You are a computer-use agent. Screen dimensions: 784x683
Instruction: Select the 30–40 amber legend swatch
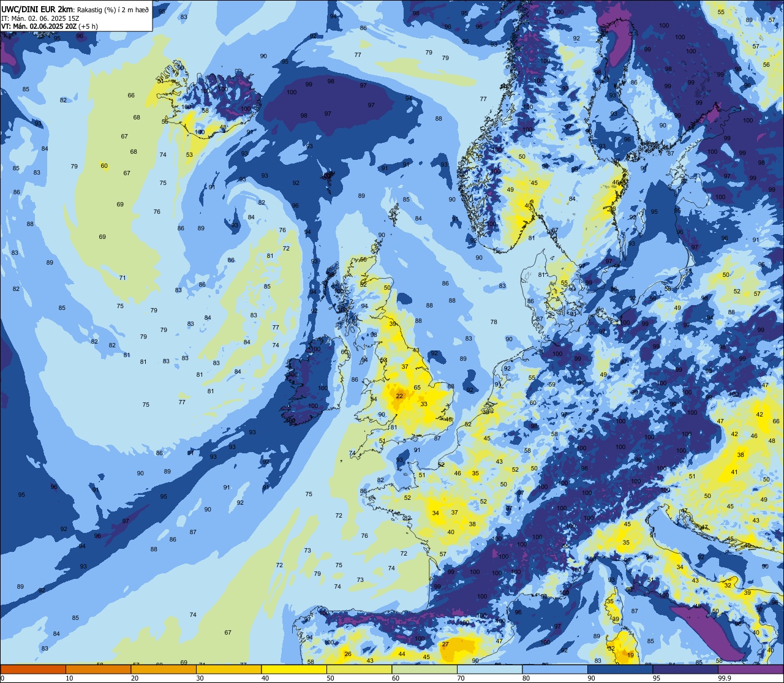click(228, 669)
